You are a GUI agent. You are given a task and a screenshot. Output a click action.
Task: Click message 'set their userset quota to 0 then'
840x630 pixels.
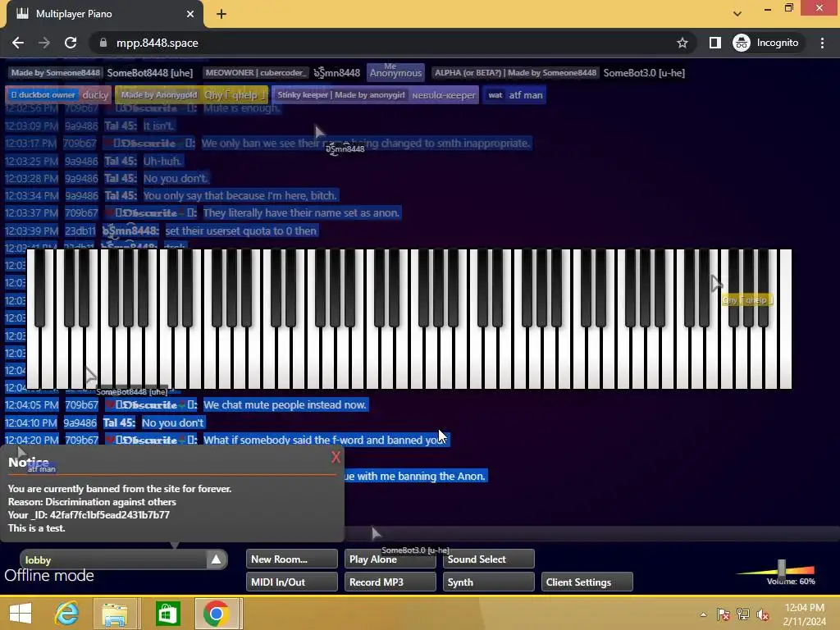click(240, 231)
